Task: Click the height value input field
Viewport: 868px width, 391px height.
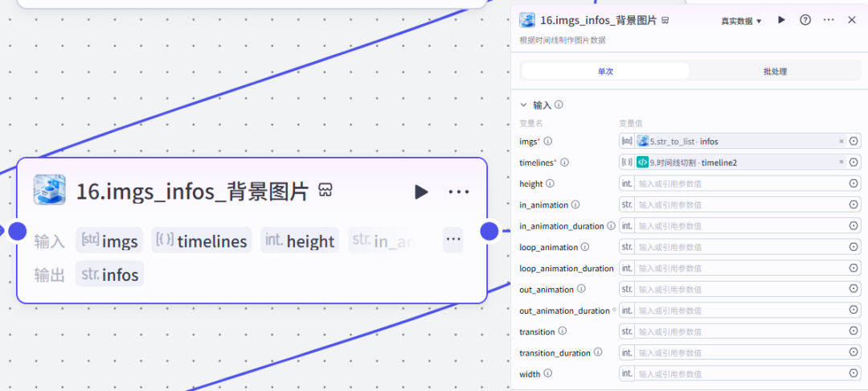Action: [741, 183]
